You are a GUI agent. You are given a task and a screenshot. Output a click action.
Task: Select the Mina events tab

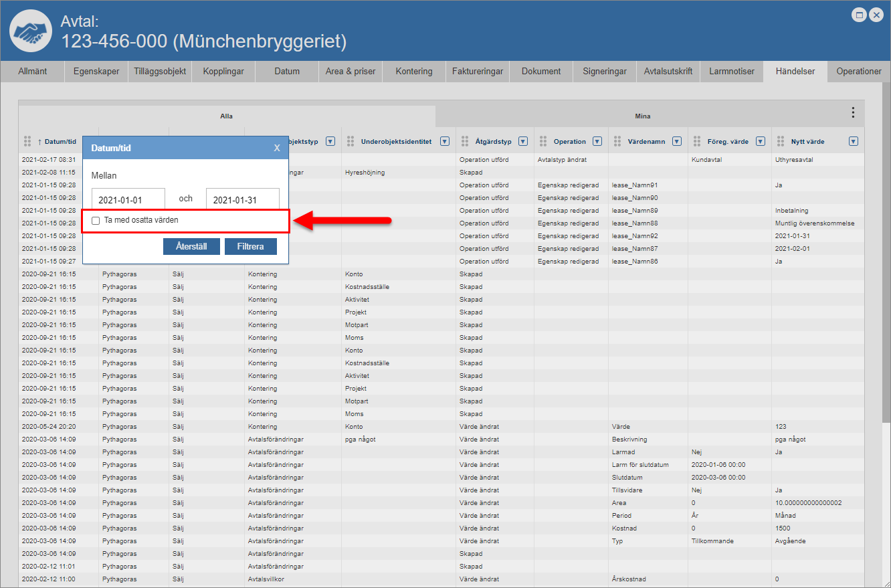pyautogui.click(x=642, y=116)
